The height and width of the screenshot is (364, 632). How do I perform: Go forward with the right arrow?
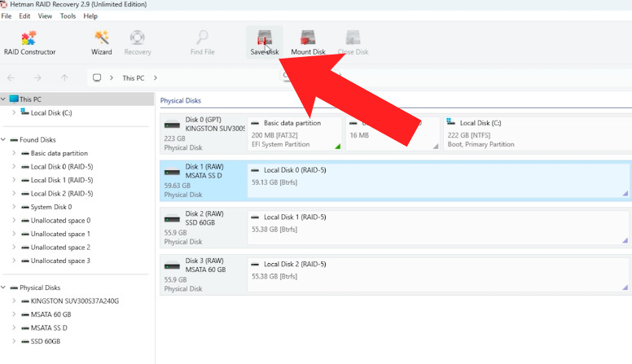click(37, 78)
